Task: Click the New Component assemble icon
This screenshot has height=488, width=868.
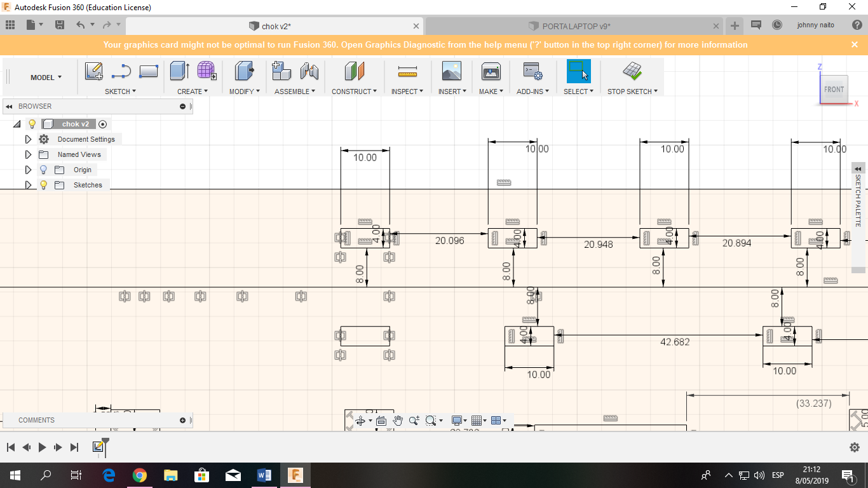Action: tap(281, 71)
